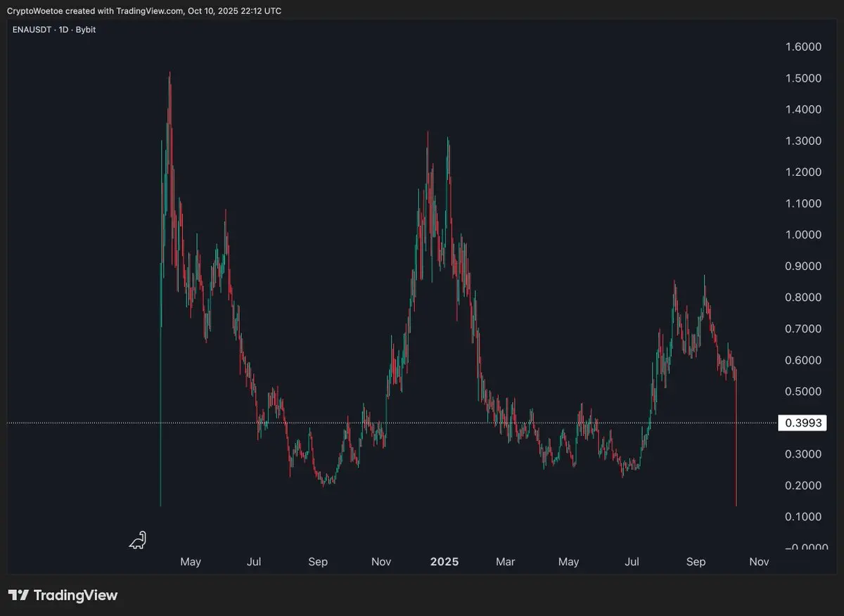Screen dimensions: 844x616
Task: Click the 0.8000 price axis label
Action: (x=803, y=297)
